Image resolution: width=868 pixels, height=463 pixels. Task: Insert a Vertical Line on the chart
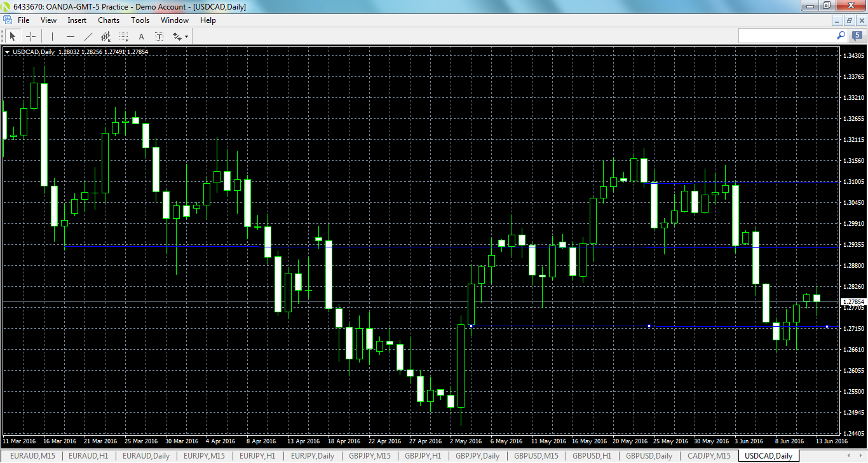[x=52, y=36]
